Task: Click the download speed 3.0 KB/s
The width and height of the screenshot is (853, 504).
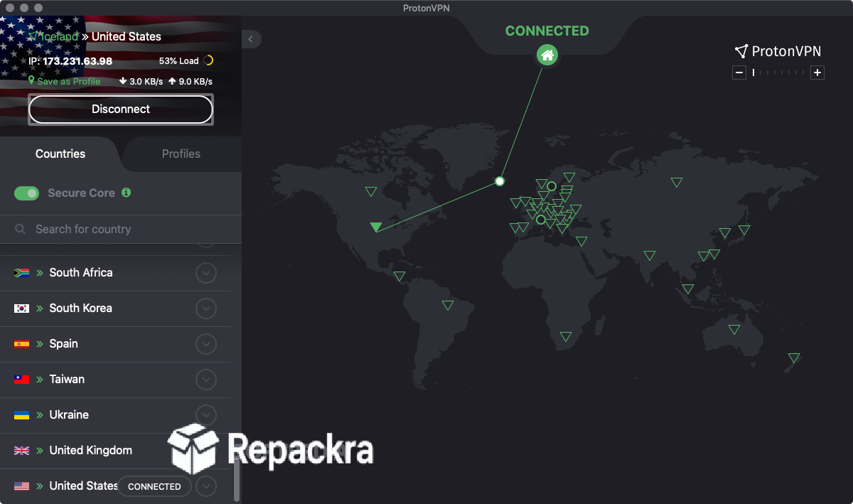Action: pyautogui.click(x=141, y=82)
